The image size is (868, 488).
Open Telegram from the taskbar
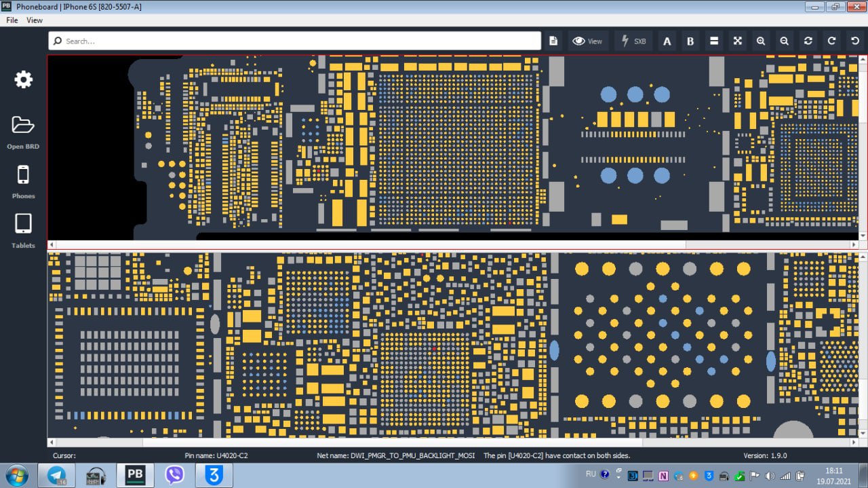(x=56, y=476)
